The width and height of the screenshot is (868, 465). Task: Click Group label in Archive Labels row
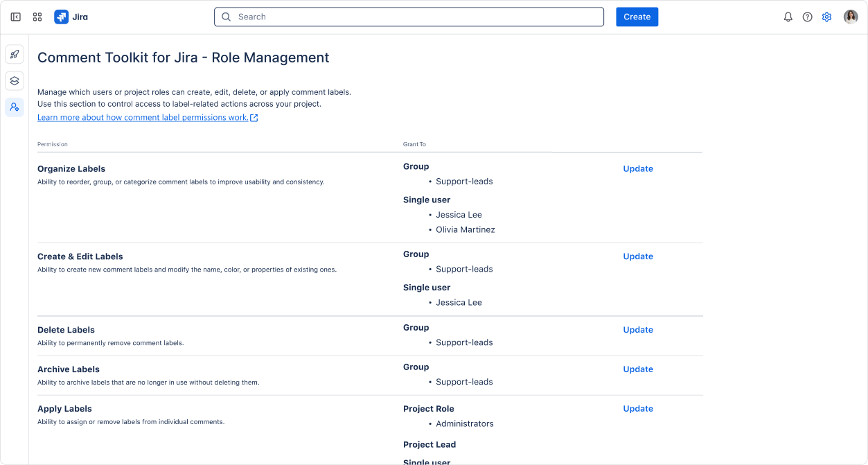(x=416, y=367)
